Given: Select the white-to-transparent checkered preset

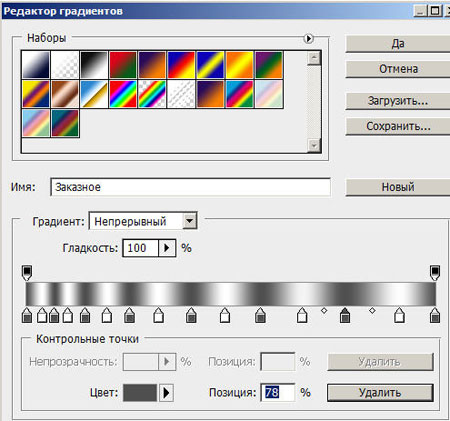Looking at the screenshot, I should point(65,65).
